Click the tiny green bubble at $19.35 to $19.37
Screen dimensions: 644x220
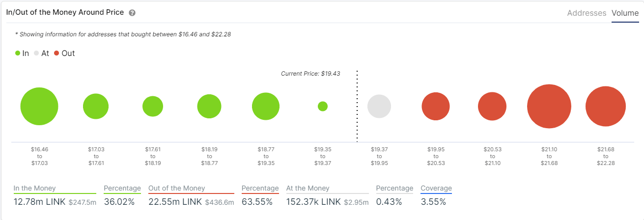(x=323, y=106)
